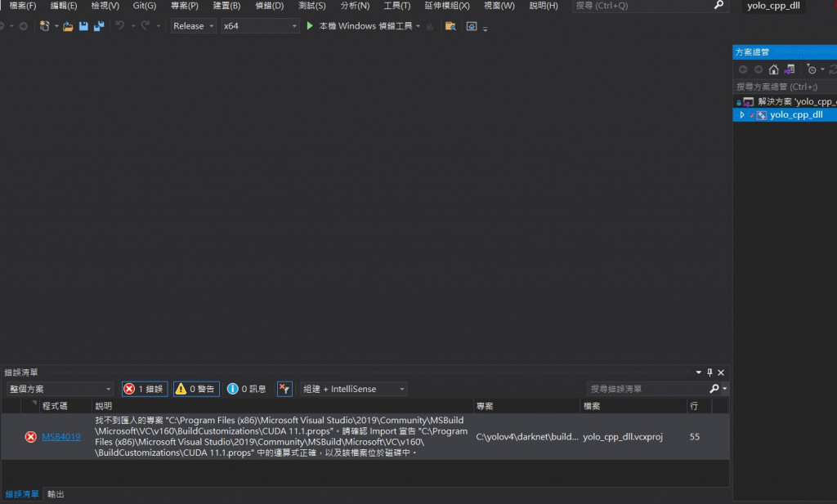Toggle the '1 錯誤' errors filter
Image resolution: width=837 pixels, height=504 pixels.
point(145,389)
